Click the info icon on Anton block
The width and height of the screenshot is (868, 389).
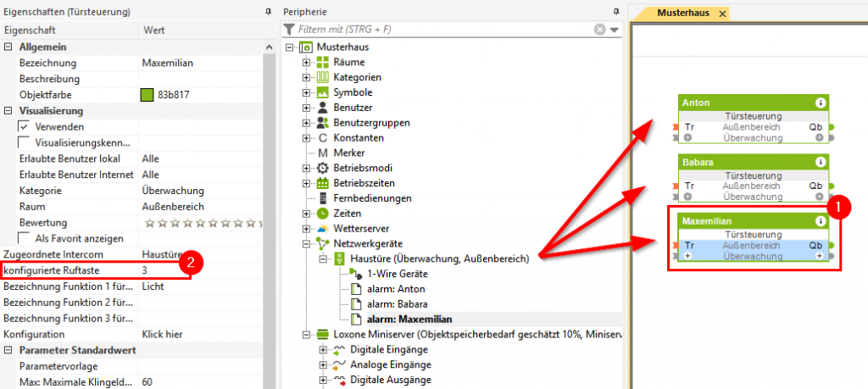click(820, 103)
